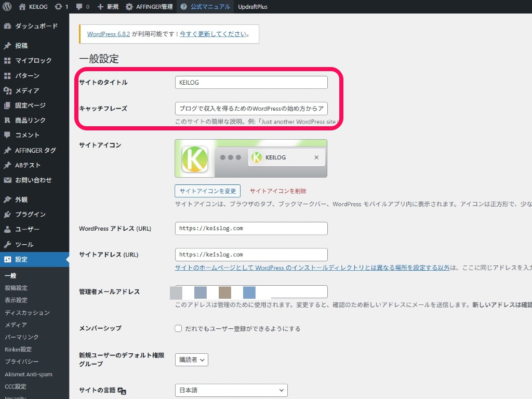Viewport: 532px width, 399px height.
Task: Click the パターン grid icon
Action: [7, 75]
